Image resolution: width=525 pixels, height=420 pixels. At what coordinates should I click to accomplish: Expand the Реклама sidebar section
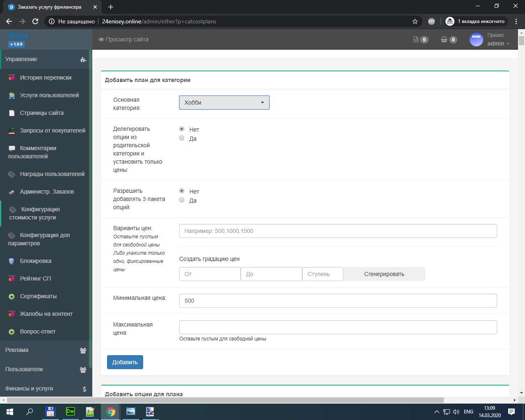point(46,350)
